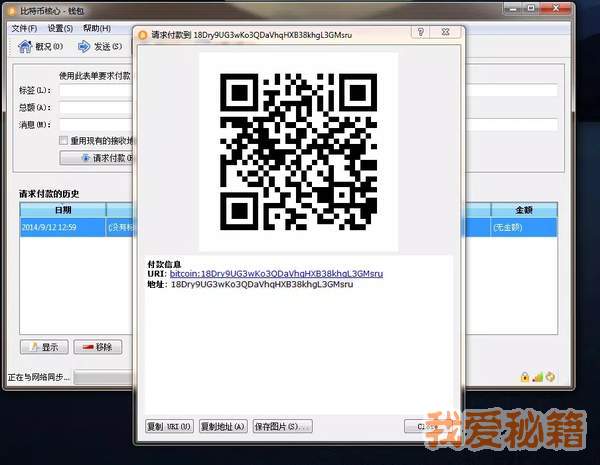Click the 复制 URI(U) button
This screenshot has height=465, width=600.
[169, 426]
